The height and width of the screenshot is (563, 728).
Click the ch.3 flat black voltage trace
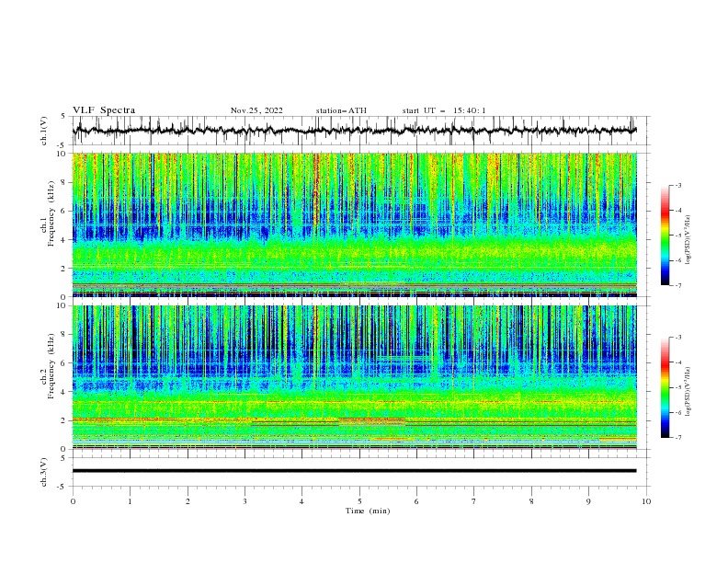tap(354, 471)
